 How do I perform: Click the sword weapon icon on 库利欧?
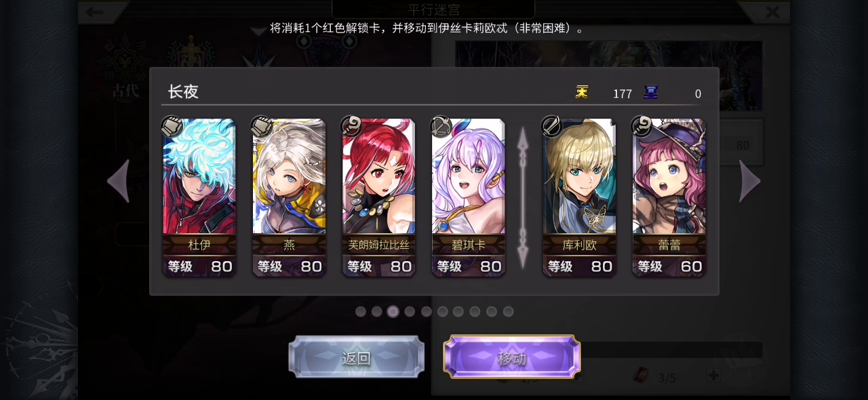[x=552, y=127]
